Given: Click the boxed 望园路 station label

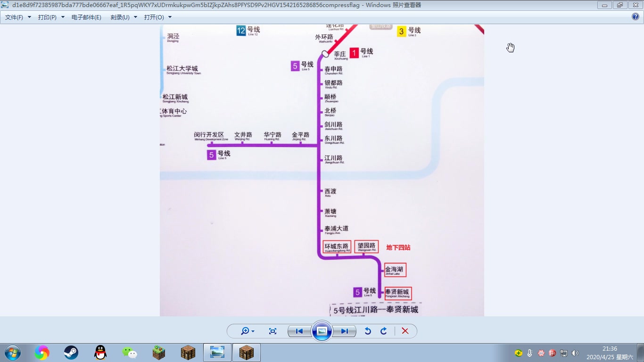Looking at the screenshot, I should pos(366,247).
